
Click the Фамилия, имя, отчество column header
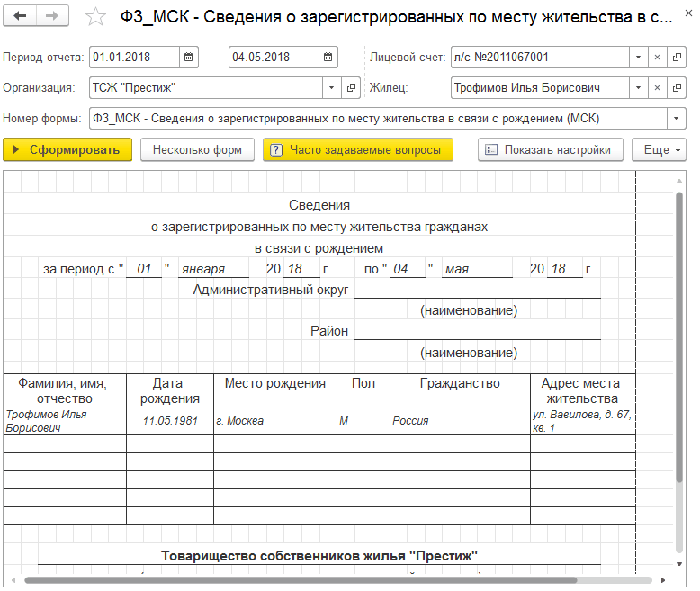click(x=65, y=390)
